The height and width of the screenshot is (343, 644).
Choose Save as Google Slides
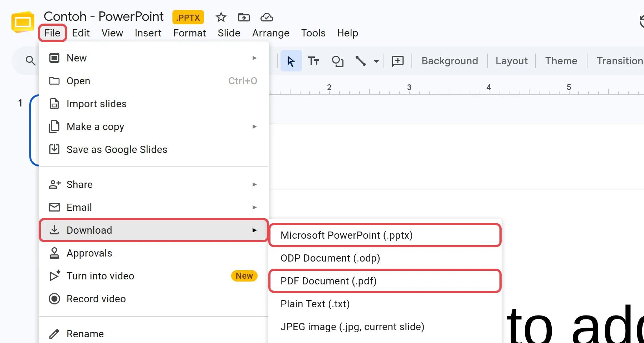(154, 149)
